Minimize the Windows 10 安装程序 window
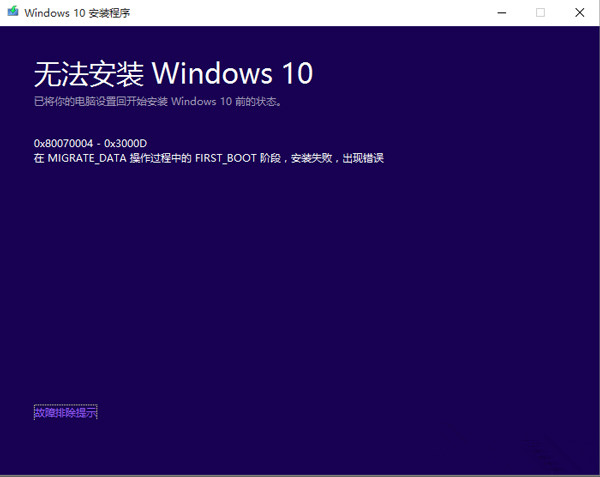The image size is (600, 477). (502, 13)
